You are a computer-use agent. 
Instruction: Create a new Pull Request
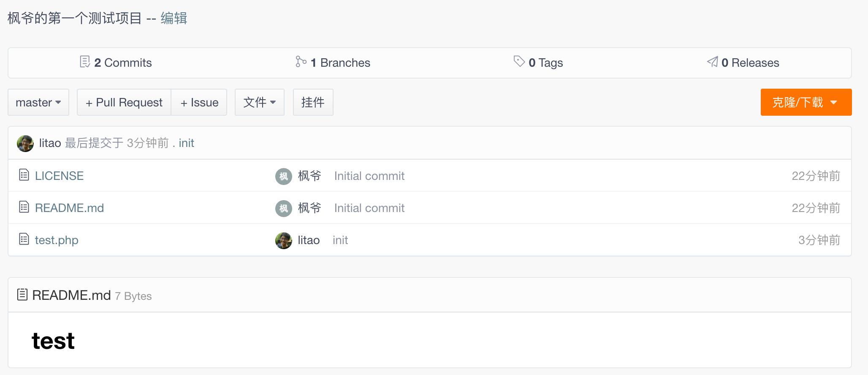coord(124,102)
